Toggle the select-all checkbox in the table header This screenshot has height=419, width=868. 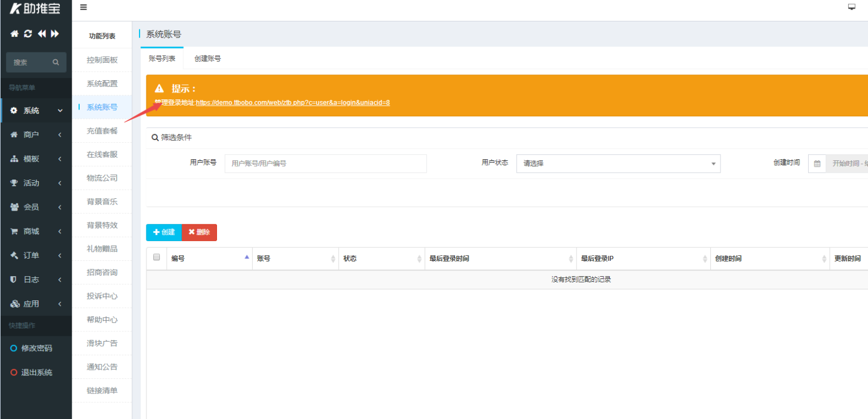point(156,257)
